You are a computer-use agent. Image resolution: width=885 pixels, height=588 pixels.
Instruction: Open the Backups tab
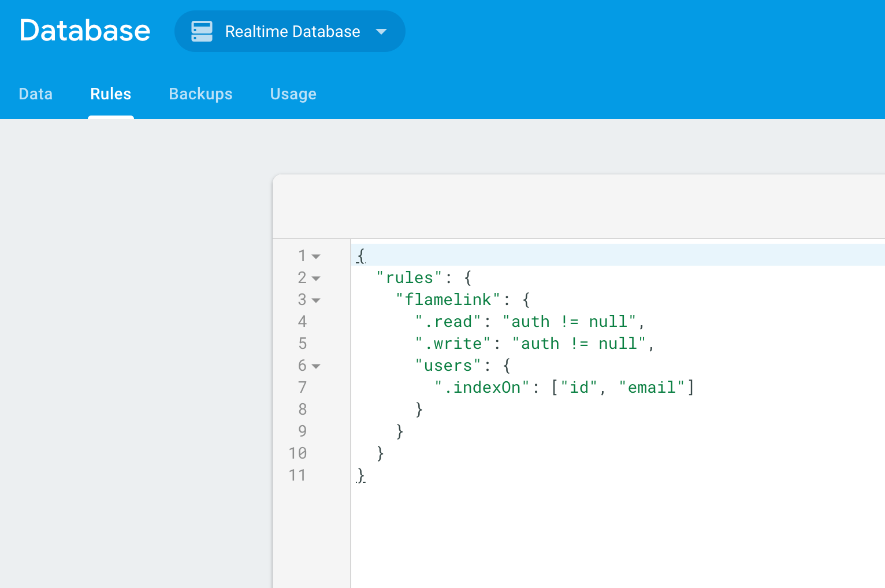click(x=200, y=94)
